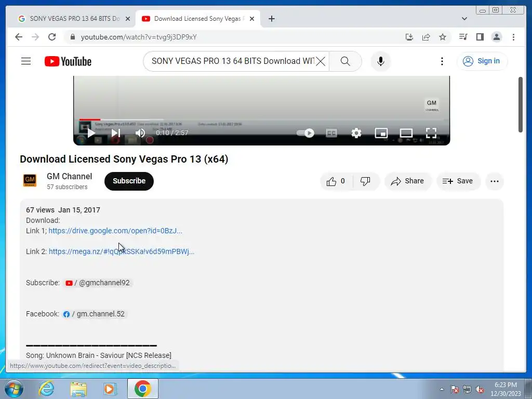Open the YouTube guide hamburger menu
The height and width of the screenshot is (399, 532).
pyautogui.click(x=26, y=61)
